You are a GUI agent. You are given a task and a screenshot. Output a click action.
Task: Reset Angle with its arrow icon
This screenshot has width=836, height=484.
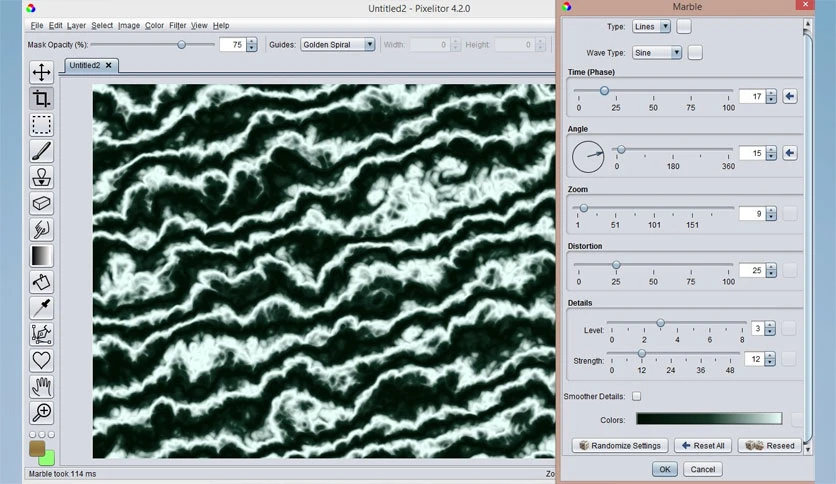tap(790, 153)
